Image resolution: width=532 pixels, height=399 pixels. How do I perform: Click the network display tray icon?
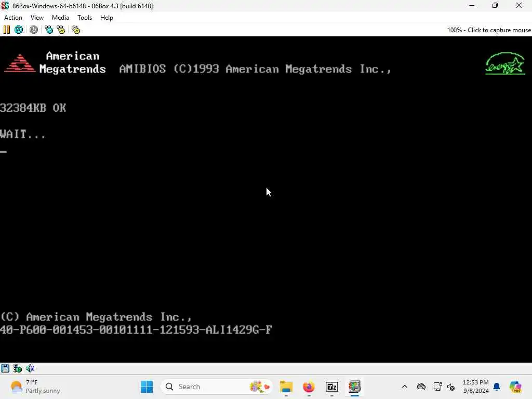[x=437, y=387]
